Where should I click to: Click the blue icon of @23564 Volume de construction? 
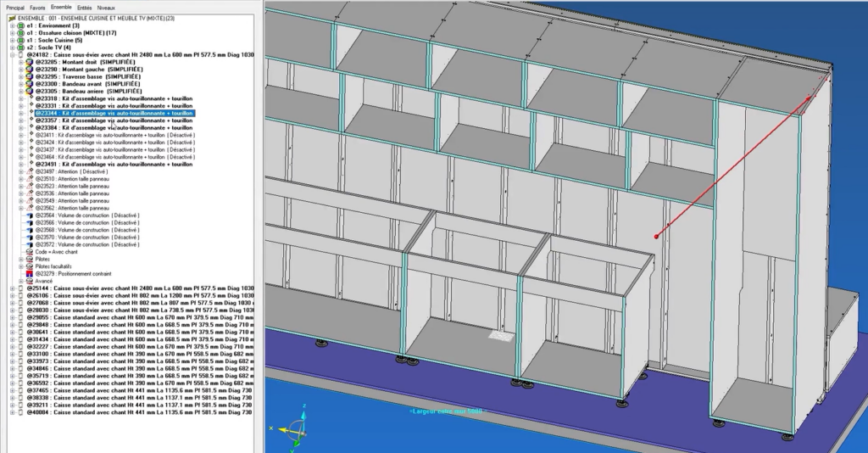[31, 215]
